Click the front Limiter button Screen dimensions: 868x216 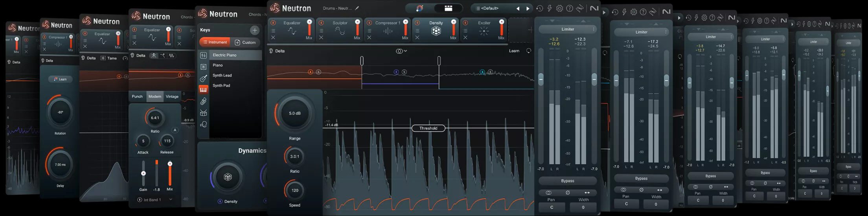[x=568, y=29]
